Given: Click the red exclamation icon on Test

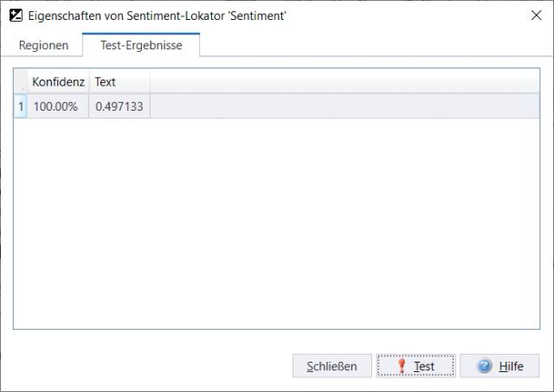Looking at the screenshot, I should pos(401,366).
